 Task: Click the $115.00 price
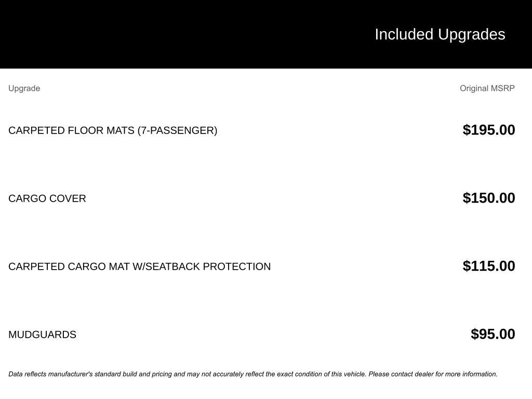[x=488, y=266]
